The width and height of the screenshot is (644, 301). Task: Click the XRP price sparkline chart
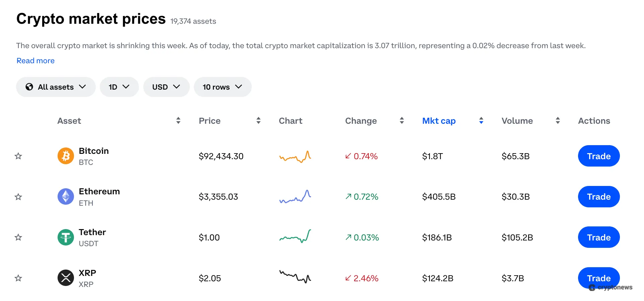[295, 277]
